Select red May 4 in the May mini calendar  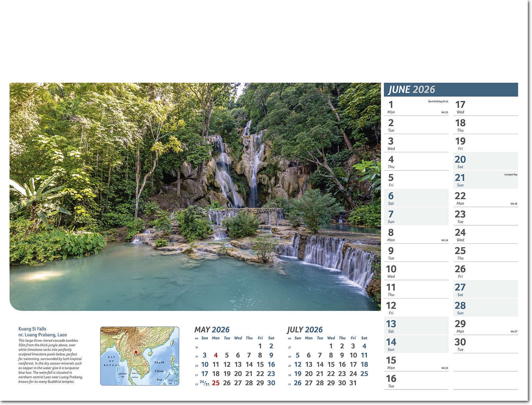(x=216, y=355)
